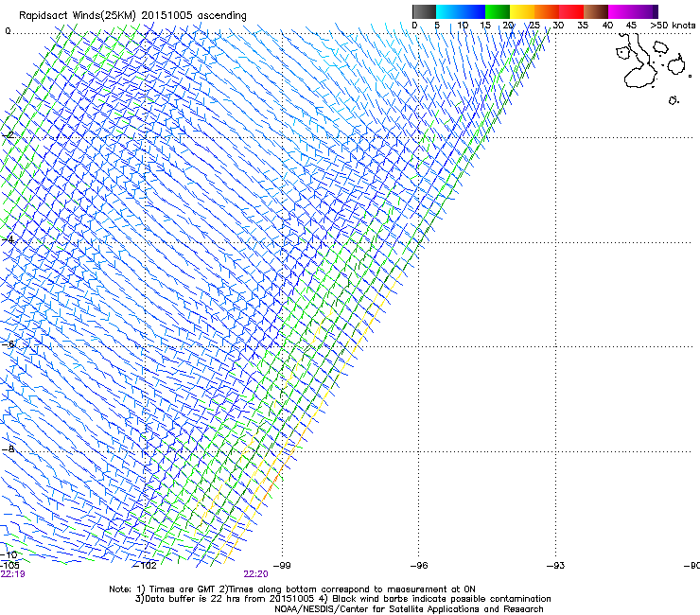Click the latitude label '-4'
The height and width of the screenshot is (615, 700).
tap(9, 240)
